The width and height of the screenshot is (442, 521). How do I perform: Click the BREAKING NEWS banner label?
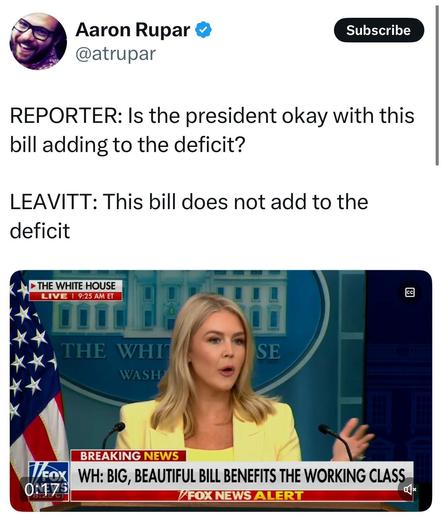tap(129, 456)
